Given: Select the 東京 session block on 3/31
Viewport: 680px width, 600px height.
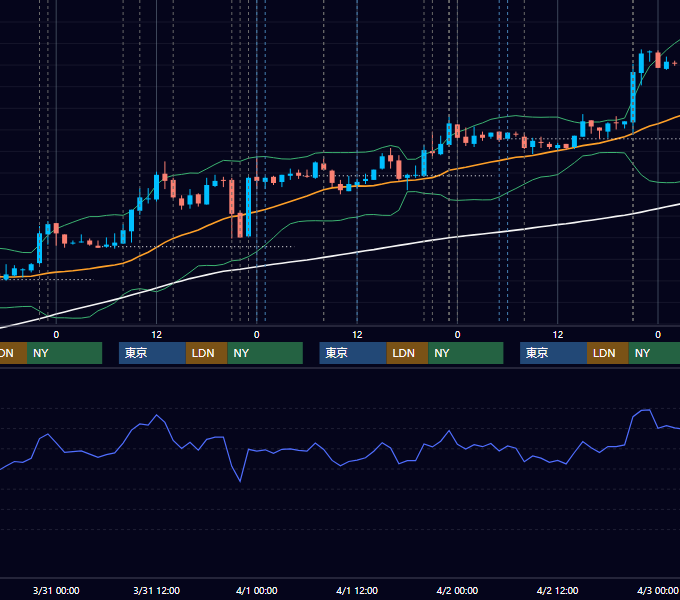Looking at the screenshot, I should click(152, 353).
